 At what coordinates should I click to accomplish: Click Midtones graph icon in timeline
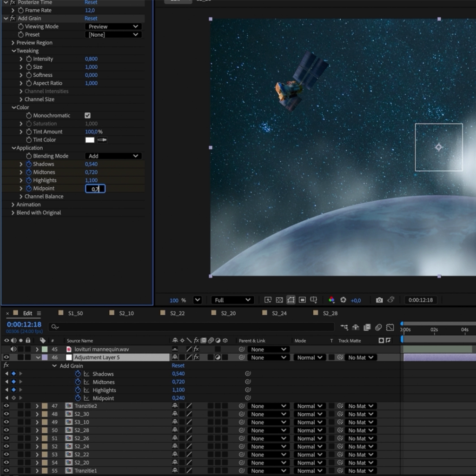point(86,382)
